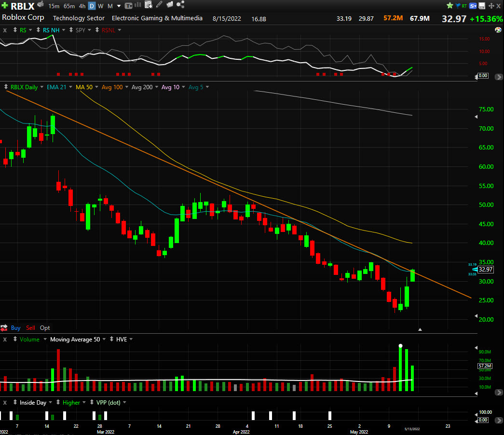Viewport: 504px width, 435px height.
Task: Click the blue flag icon
Action: tap(458, 5)
